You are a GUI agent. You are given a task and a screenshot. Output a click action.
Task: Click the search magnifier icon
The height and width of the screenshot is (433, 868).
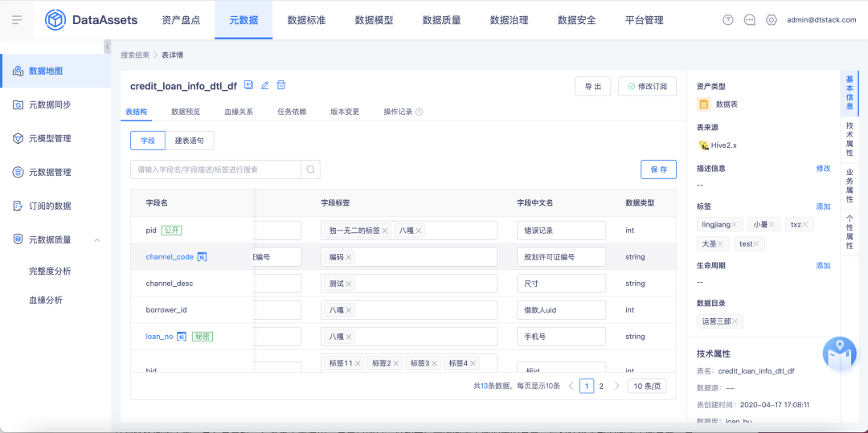point(310,170)
